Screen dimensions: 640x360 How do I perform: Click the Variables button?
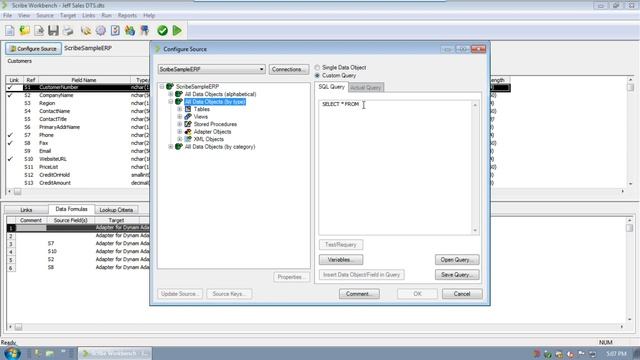tap(341, 260)
